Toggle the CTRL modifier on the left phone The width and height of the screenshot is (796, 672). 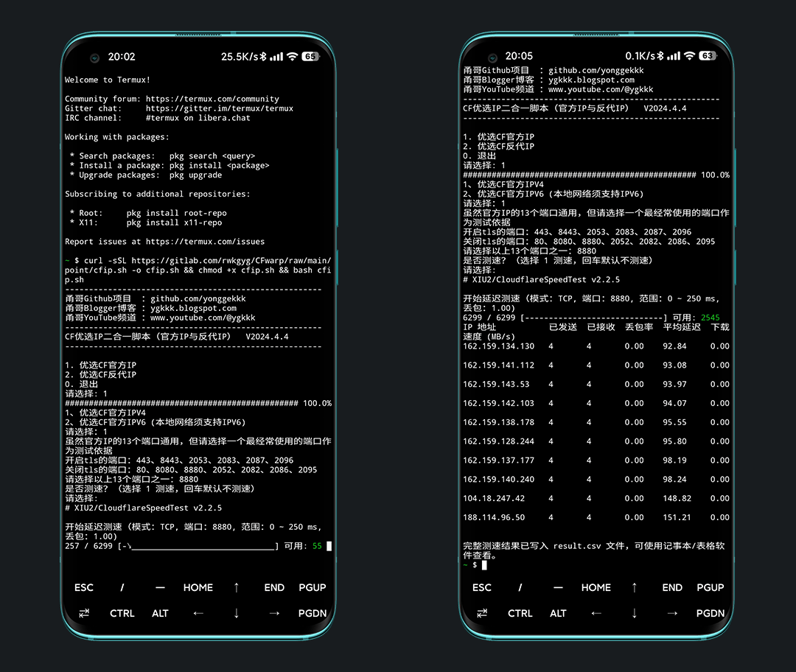pyautogui.click(x=122, y=613)
